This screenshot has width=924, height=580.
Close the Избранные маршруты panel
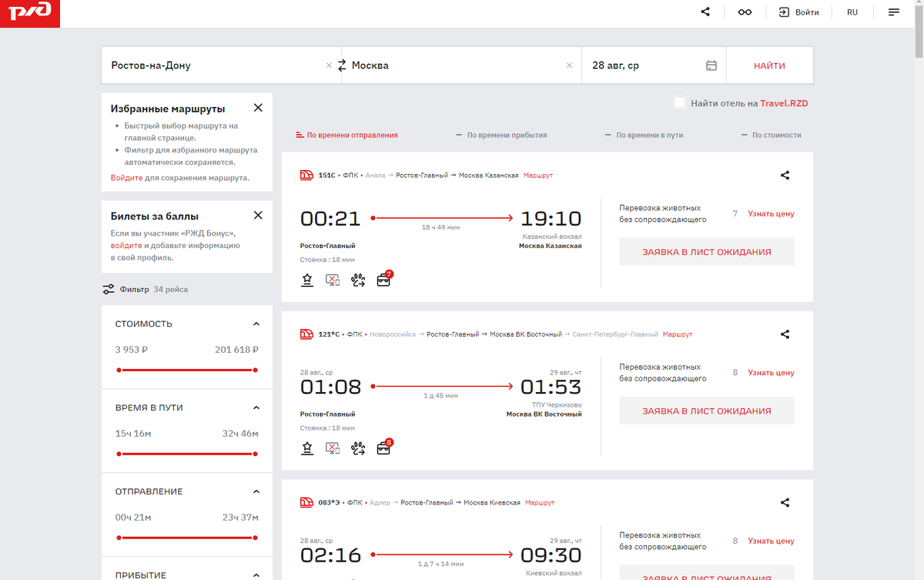click(x=258, y=108)
